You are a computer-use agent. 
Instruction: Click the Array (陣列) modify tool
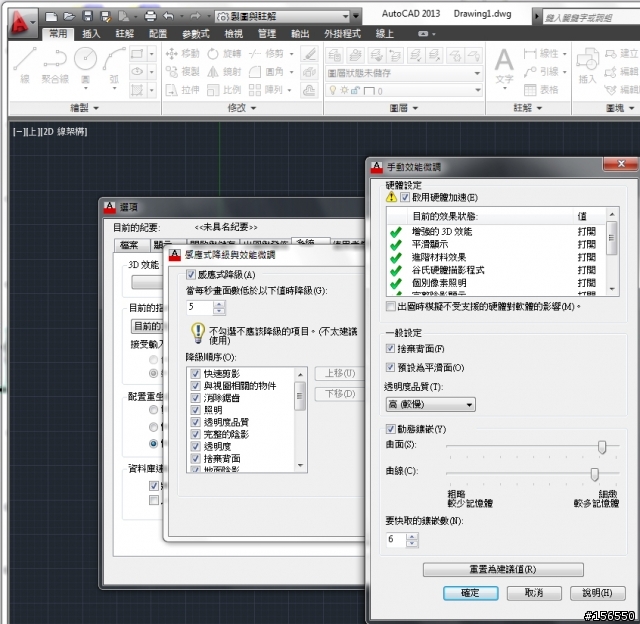point(265,90)
